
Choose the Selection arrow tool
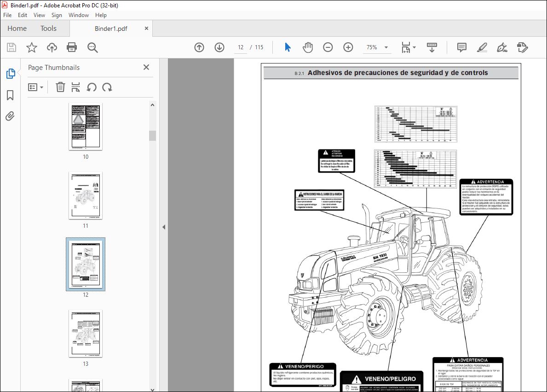point(288,47)
